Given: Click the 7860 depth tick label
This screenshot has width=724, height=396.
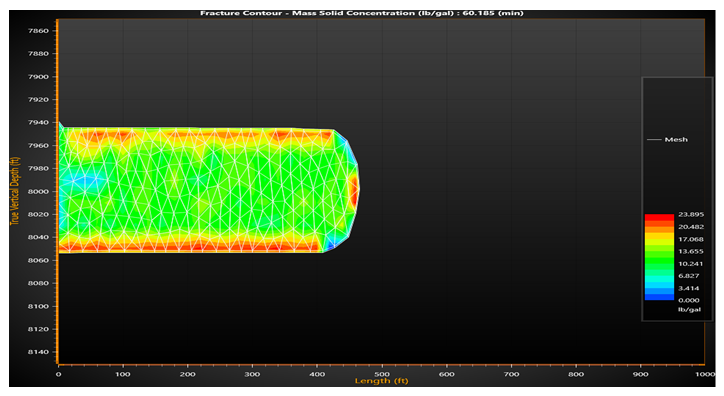Looking at the screenshot, I should tap(38, 31).
